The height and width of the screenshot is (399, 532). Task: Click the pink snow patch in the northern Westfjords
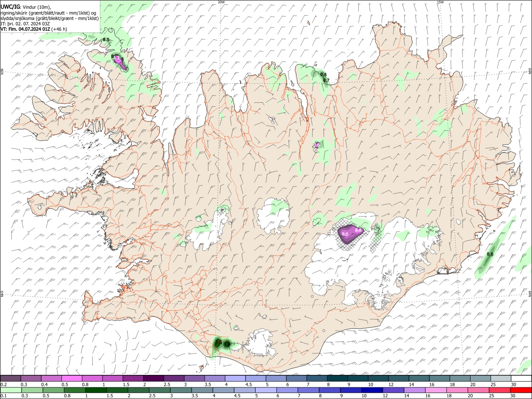point(120,62)
